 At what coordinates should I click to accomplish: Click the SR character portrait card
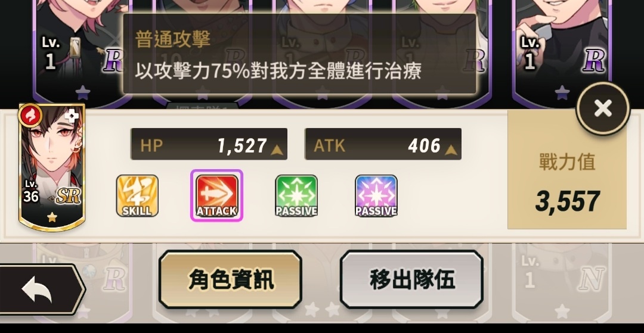52,167
